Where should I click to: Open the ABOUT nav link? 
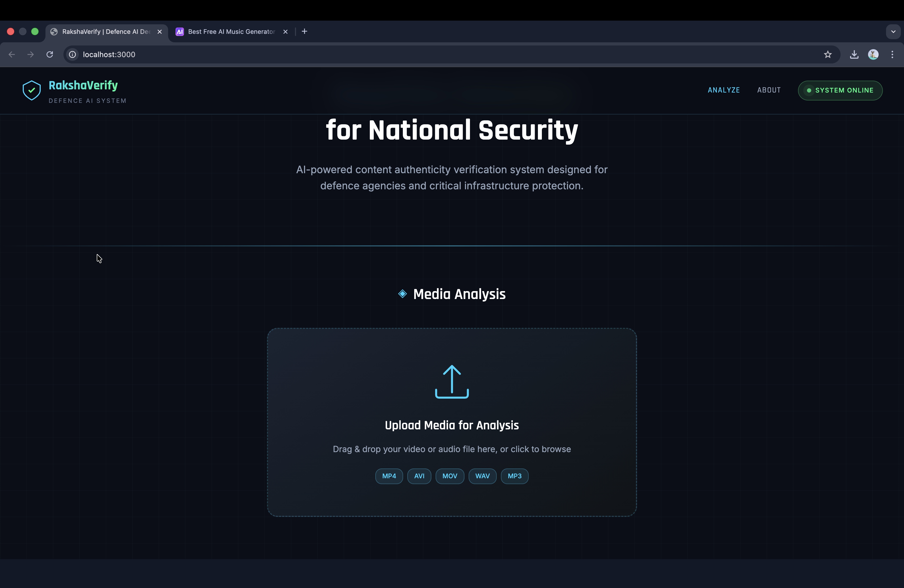tap(769, 90)
